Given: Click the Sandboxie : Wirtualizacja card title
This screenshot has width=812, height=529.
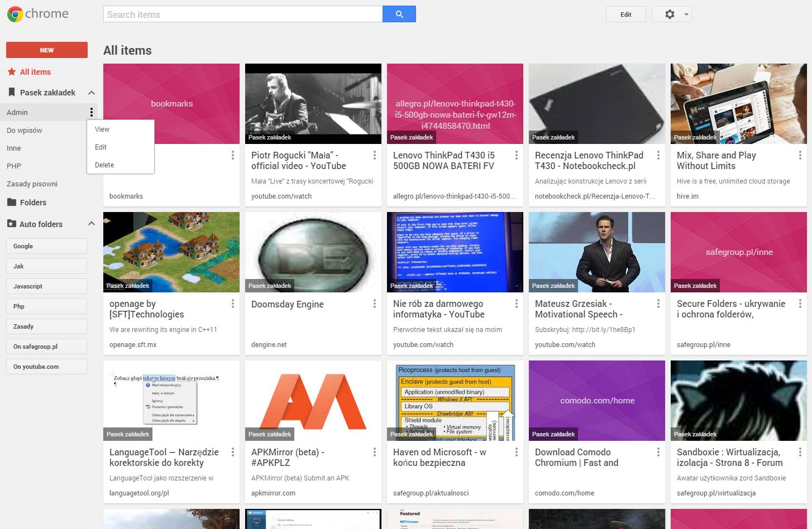Looking at the screenshot, I should (729, 458).
